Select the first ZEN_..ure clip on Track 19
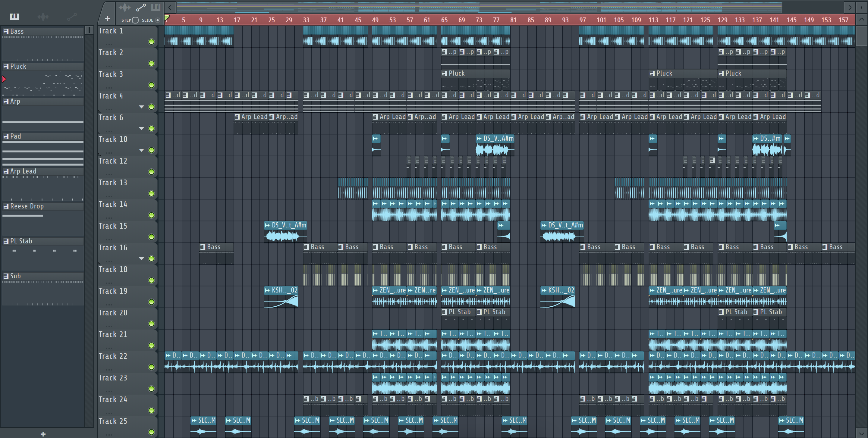Viewport: 868px width, 438px height. 389,297
